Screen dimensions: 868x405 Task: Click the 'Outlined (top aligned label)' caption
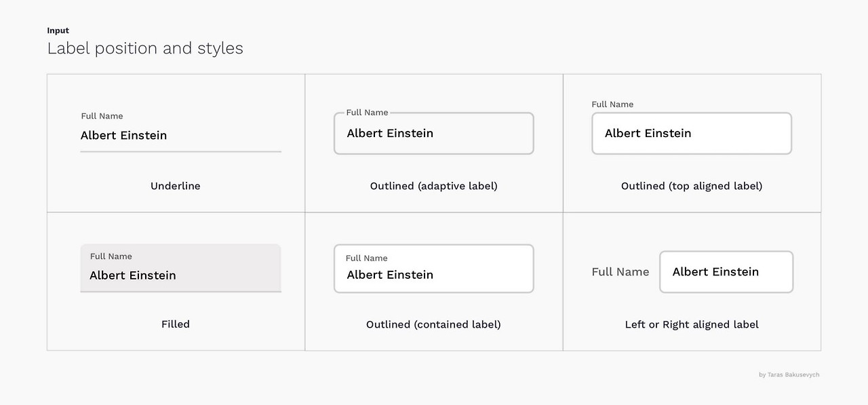691,185
